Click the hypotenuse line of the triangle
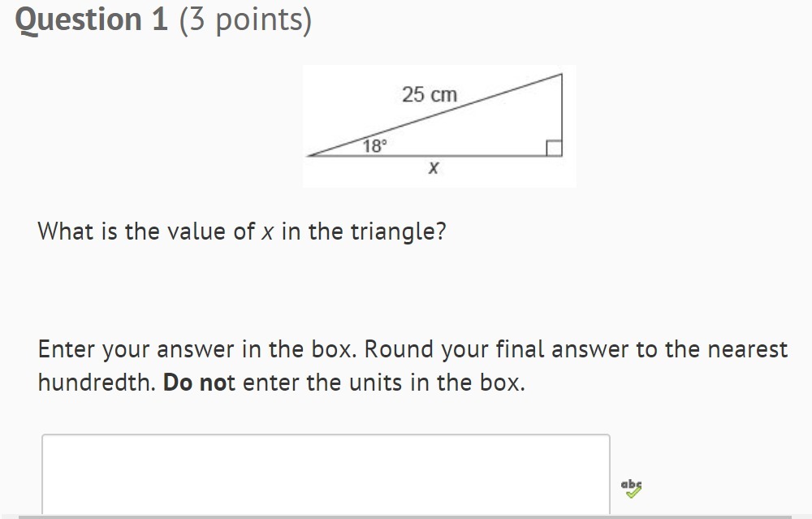 [x=435, y=115]
